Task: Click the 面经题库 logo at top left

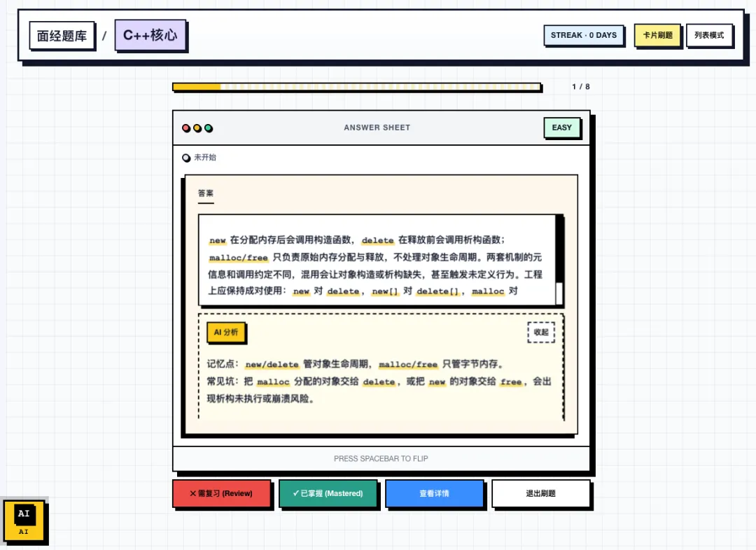Action: 62,36
